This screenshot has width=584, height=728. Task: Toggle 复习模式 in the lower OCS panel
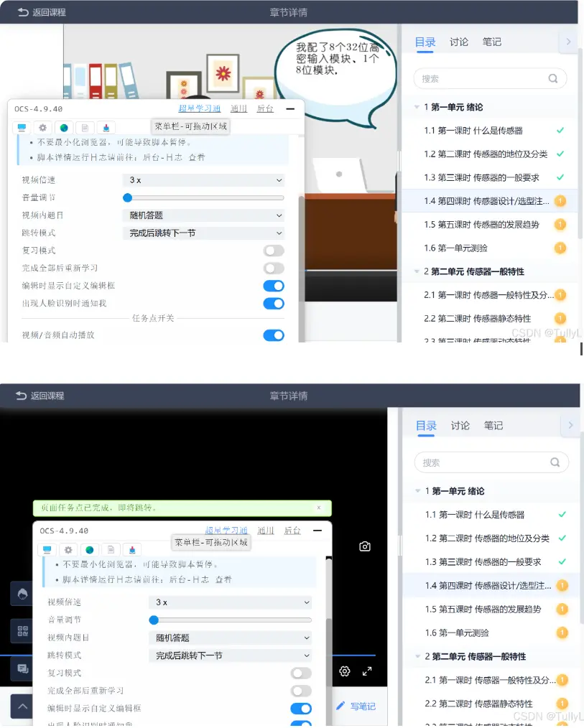tap(301, 673)
